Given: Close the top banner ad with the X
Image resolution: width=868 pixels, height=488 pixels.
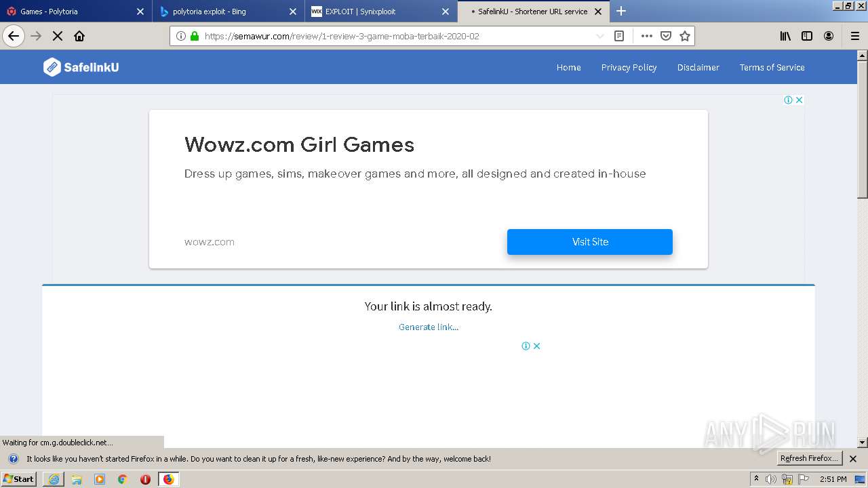Looking at the screenshot, I should (799, 100).
